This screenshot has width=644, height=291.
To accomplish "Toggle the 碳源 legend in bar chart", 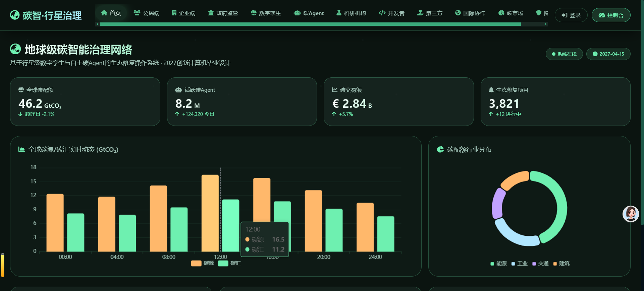I will 203,263.
